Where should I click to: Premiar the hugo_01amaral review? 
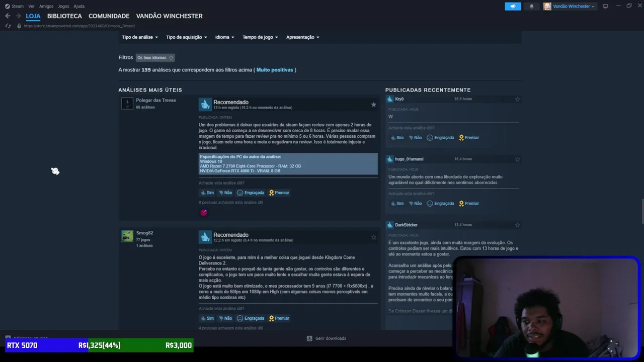469,204
